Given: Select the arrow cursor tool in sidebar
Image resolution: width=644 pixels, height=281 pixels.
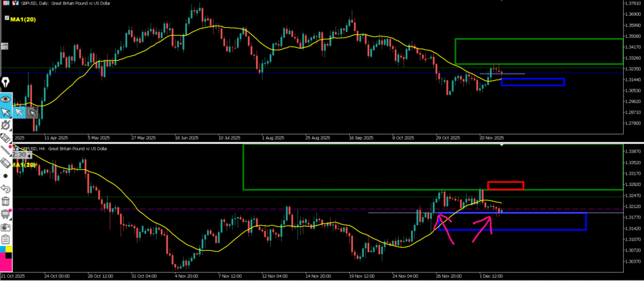Looking at the screenshot, I should [x=6, y=112].
